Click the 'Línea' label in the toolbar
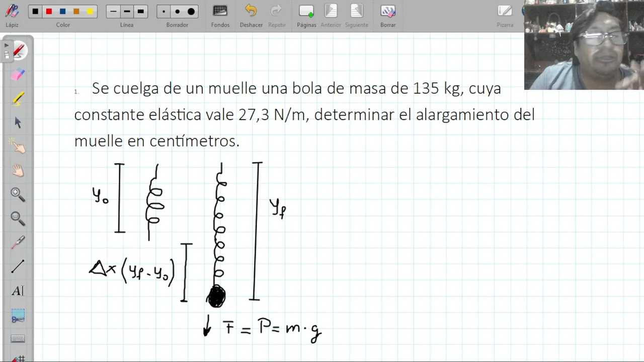The image size is (644, 362). [x=127, y=25]
